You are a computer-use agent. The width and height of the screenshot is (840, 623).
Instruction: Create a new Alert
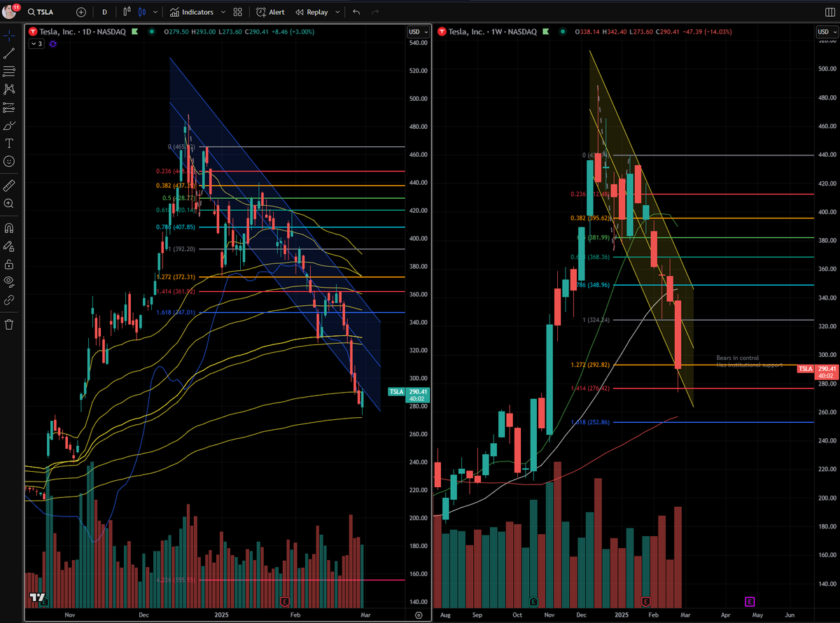[270, 13]
